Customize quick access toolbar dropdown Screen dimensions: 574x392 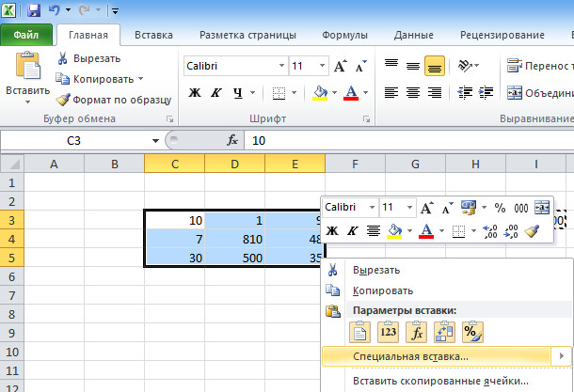tap(116, 11)
